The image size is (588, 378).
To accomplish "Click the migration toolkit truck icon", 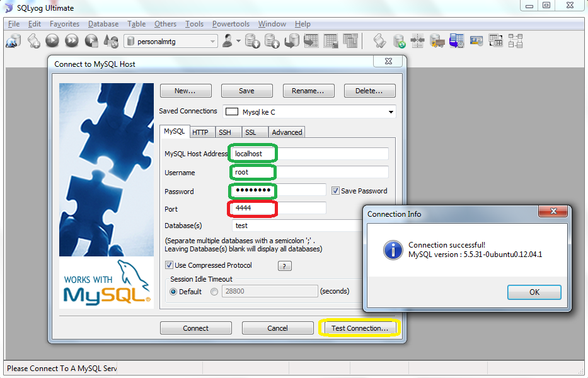I will pyautogui.click(x=437, y=41).
